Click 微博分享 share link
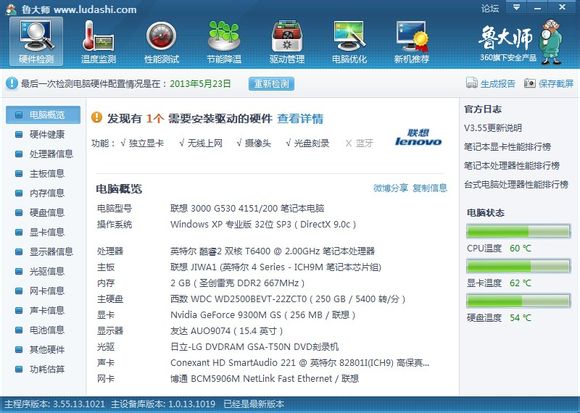 (391, 188)
